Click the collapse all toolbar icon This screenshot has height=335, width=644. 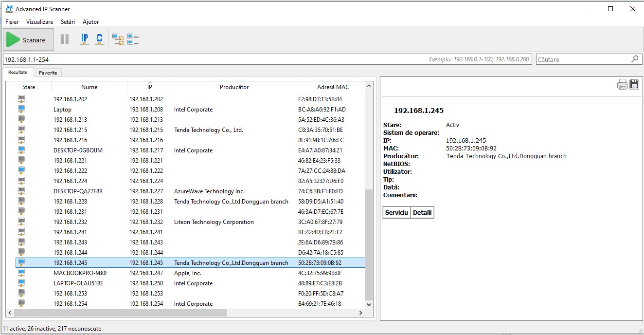point(133,39)
